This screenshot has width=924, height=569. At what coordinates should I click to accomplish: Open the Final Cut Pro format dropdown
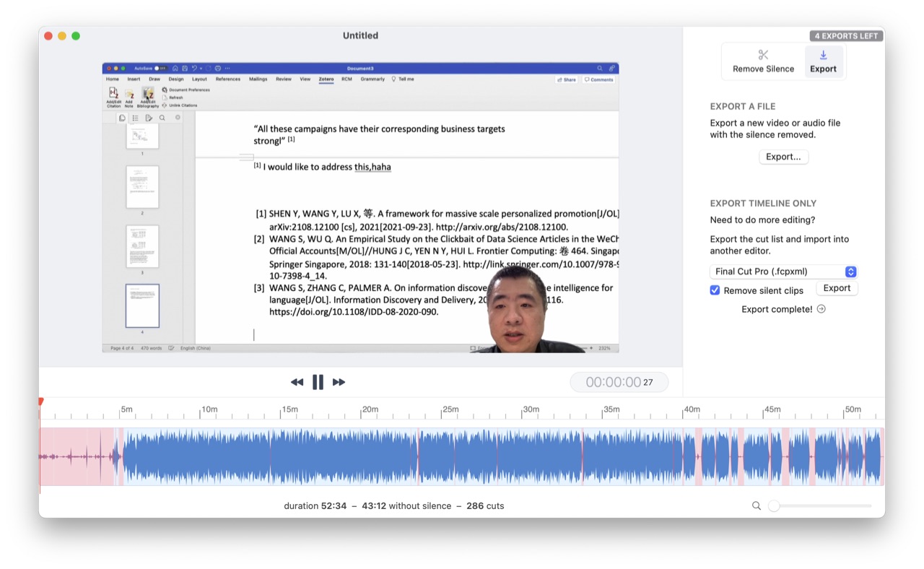click(x=783, y=272)
